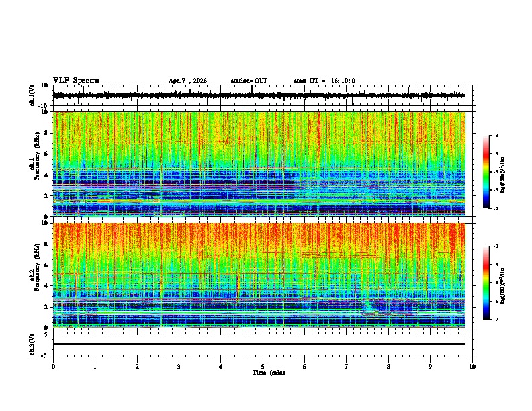Pick the ch.1 spectrogram color bar
The image size is (532, 411).
click(x=486, y=172)
